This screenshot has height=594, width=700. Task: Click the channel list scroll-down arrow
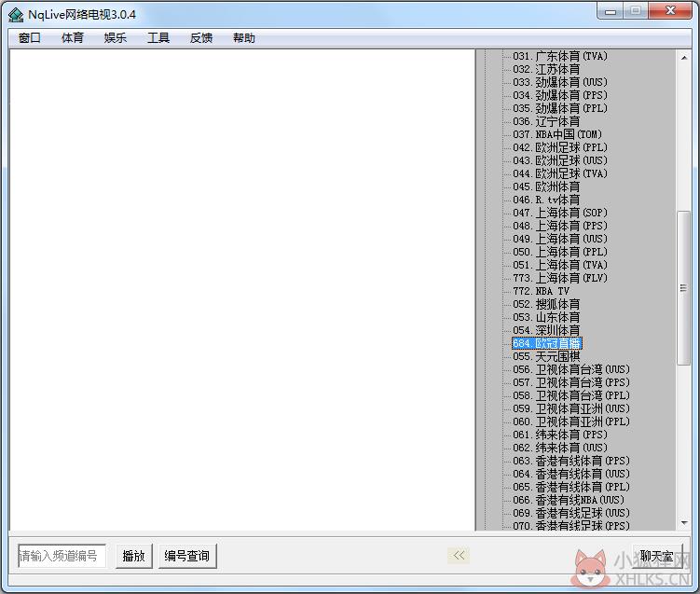tap(684, 522)
